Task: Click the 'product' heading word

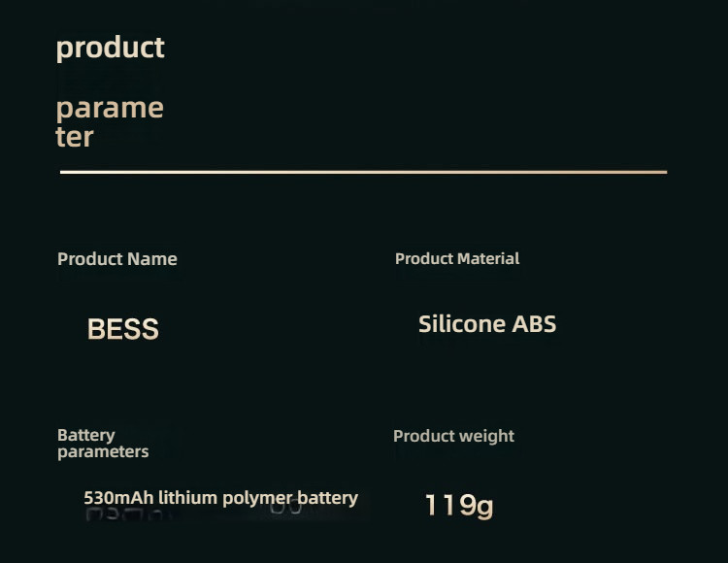Action: [110, 49]
